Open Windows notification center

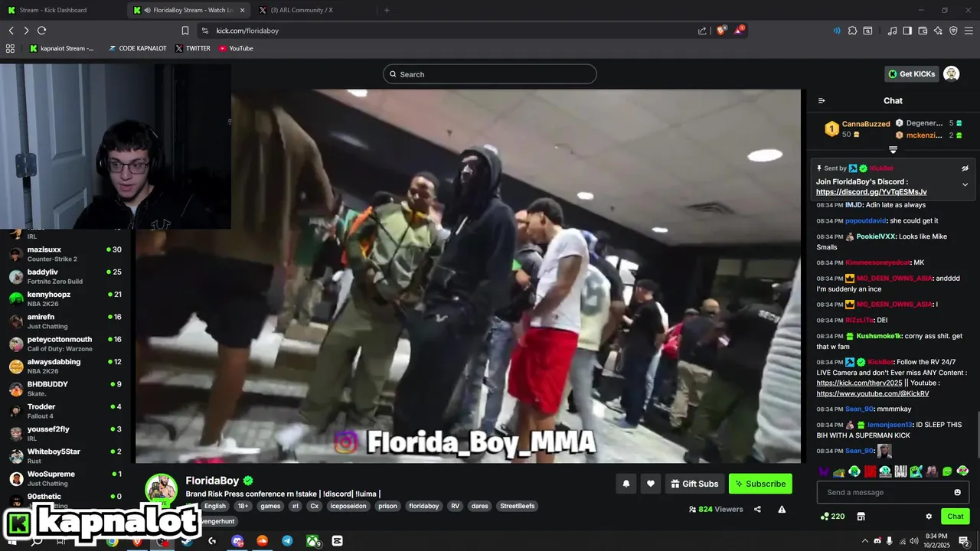[x=965, y=541]
